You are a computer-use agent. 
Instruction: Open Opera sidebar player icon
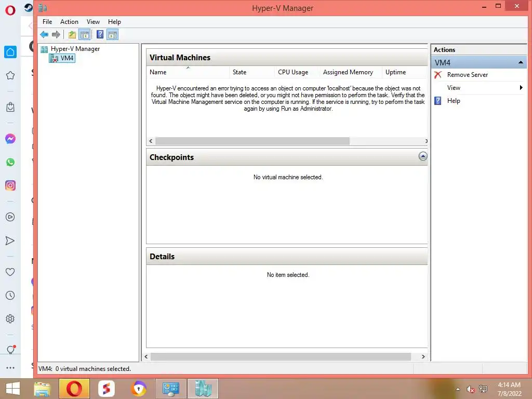pos(10,217)
